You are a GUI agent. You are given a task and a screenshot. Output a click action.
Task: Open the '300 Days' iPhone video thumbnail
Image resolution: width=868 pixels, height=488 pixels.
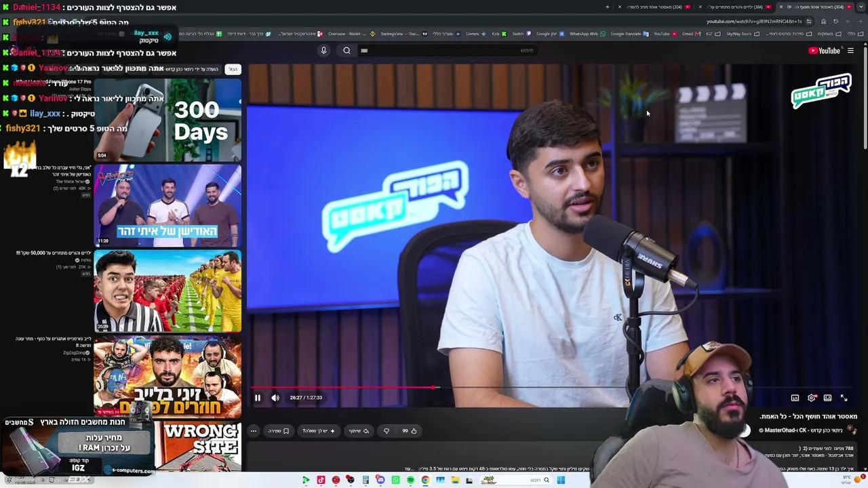167,120
